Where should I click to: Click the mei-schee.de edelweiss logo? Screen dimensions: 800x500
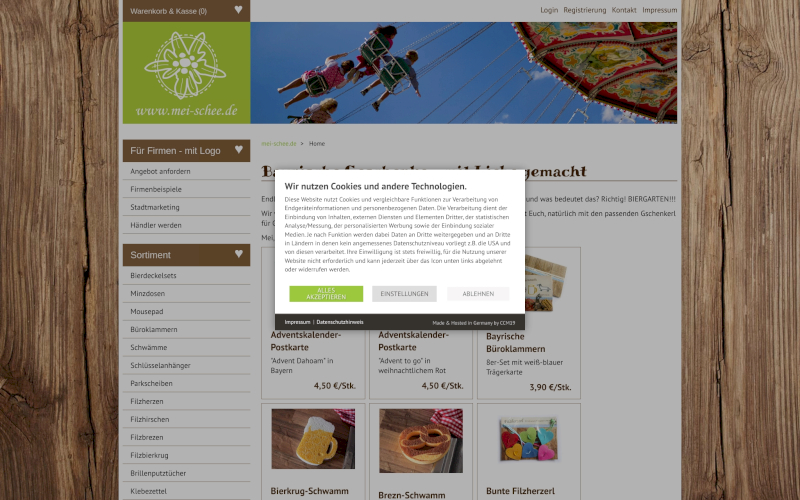186,72
